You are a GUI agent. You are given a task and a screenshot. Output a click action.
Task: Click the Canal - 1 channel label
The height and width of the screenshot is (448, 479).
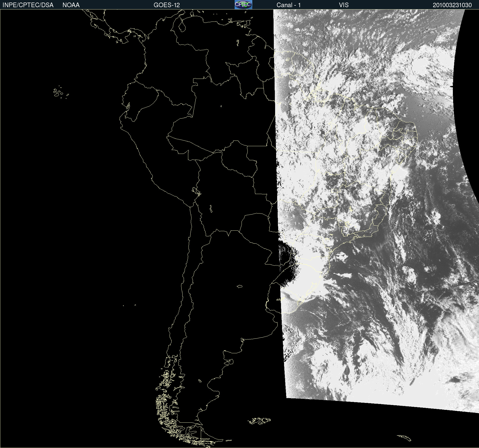tap(289, 5)
